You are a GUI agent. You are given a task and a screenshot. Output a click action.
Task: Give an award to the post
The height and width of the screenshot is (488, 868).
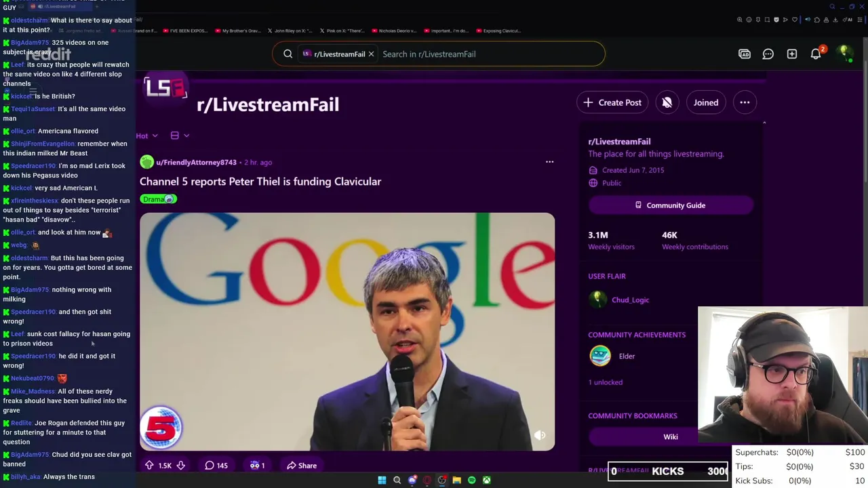pyautogui.click(x=257, y=465)
